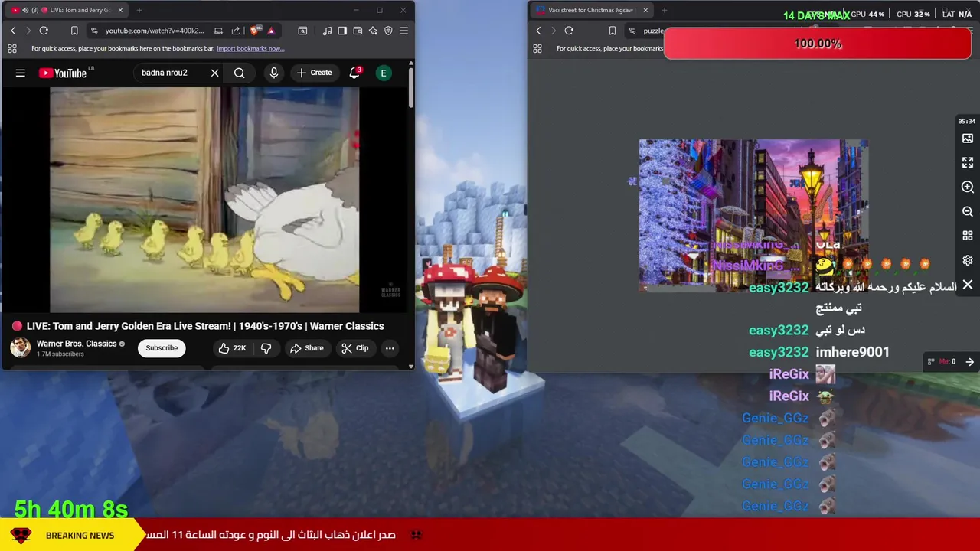Bookmark the puzzle page

[612, 31]
